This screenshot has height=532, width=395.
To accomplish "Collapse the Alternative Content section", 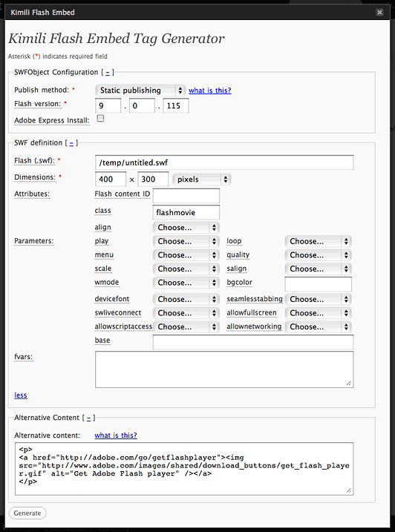I will pos(88,418).
